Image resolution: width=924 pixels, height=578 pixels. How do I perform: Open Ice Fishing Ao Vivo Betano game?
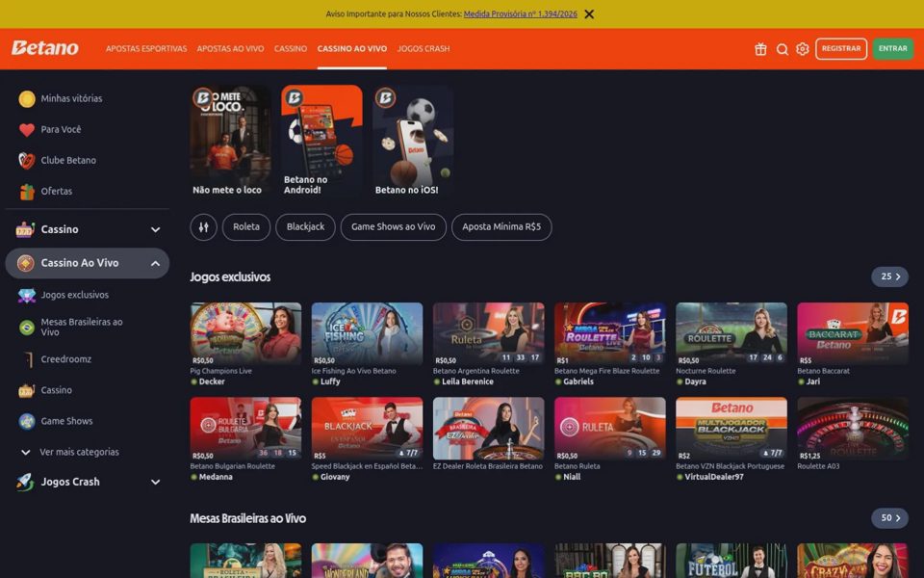point(367,334)
